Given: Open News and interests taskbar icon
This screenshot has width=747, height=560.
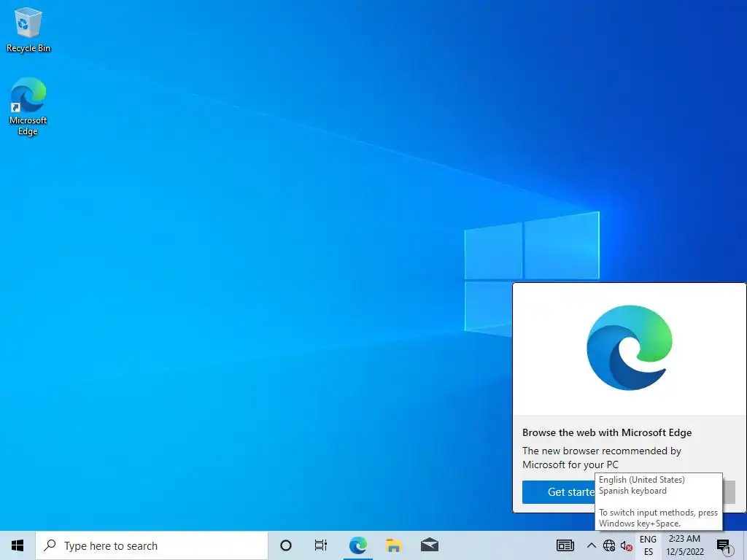Looking at the screenshot, I should [x=565, y=545].
